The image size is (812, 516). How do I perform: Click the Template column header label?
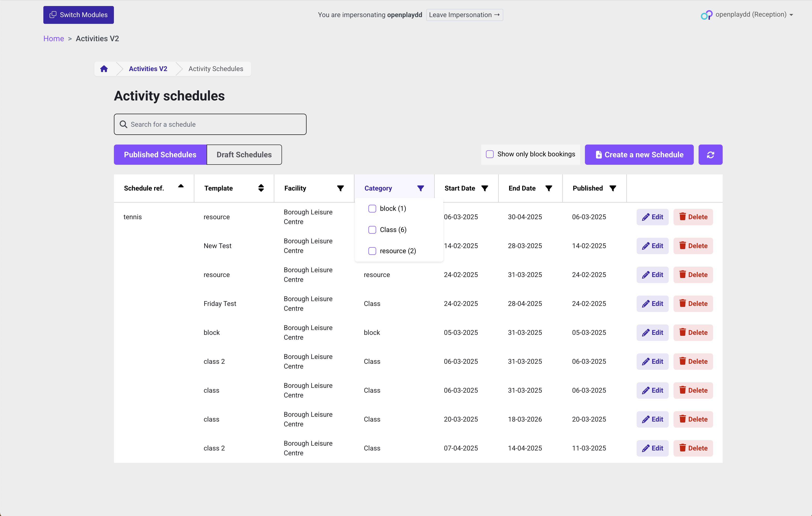tap(218, 188)
